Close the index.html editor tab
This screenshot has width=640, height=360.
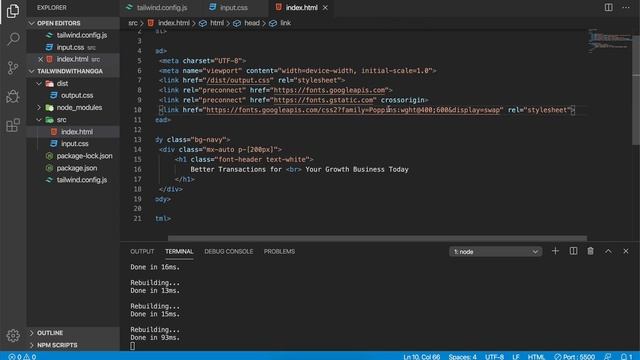(325, 8)
